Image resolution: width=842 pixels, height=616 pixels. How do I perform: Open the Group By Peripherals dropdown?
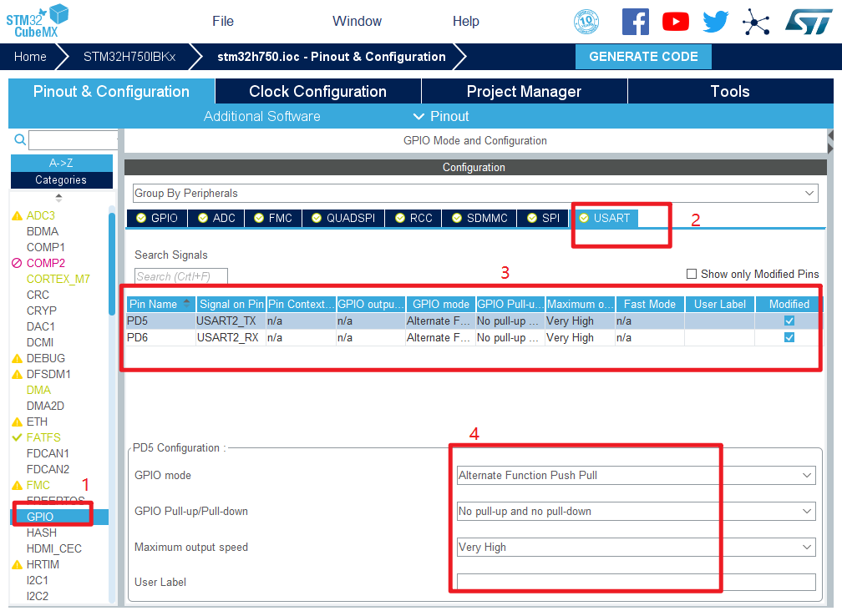(x=474, y=193)
